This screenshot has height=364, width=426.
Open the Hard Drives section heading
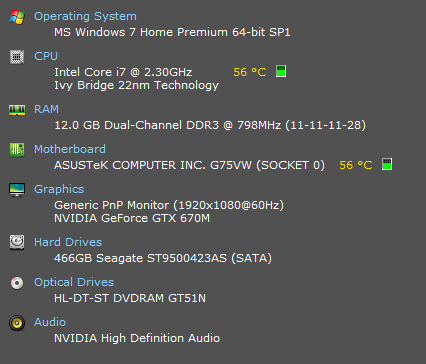point(68,242)
